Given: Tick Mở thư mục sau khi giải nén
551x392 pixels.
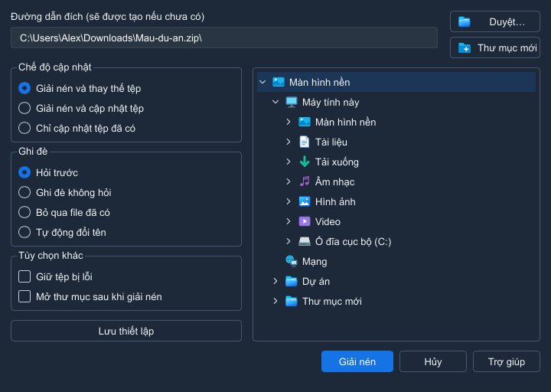Looking at the screenshot, I should (24, 296).
